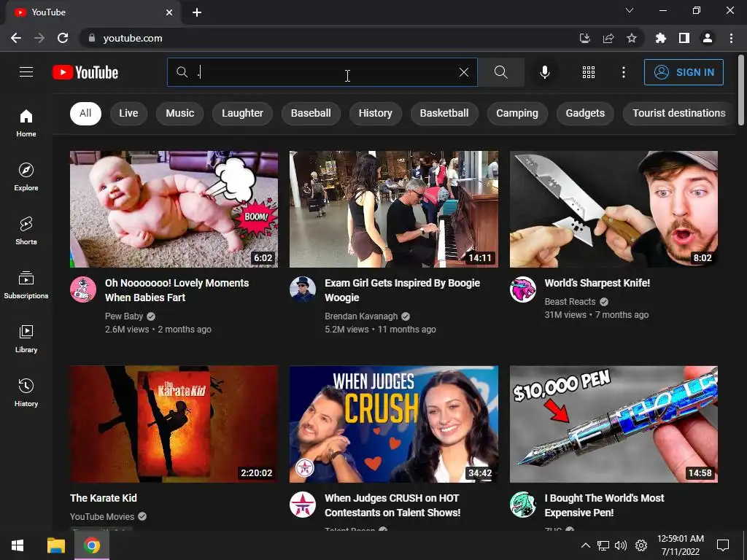Screen dimensions: 747x560
Task: Click the SIGN IN button
Action: tap(684, 72)
